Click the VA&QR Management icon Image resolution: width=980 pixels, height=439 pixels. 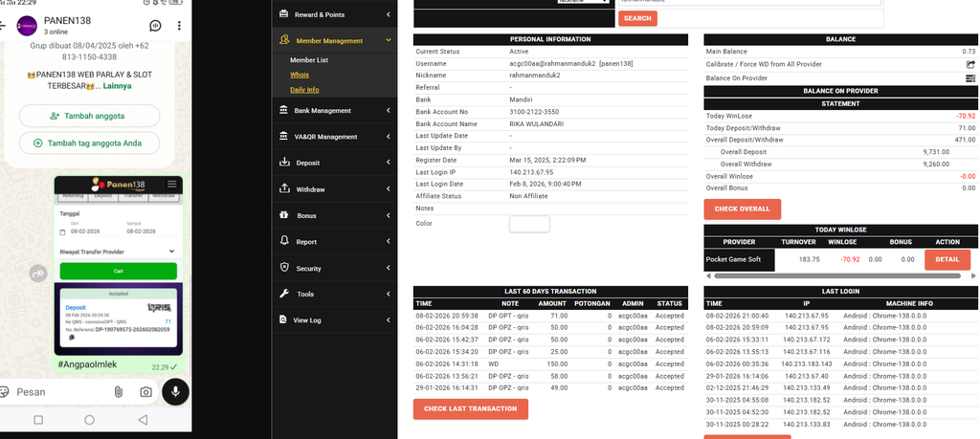click(x=283, y=136)
